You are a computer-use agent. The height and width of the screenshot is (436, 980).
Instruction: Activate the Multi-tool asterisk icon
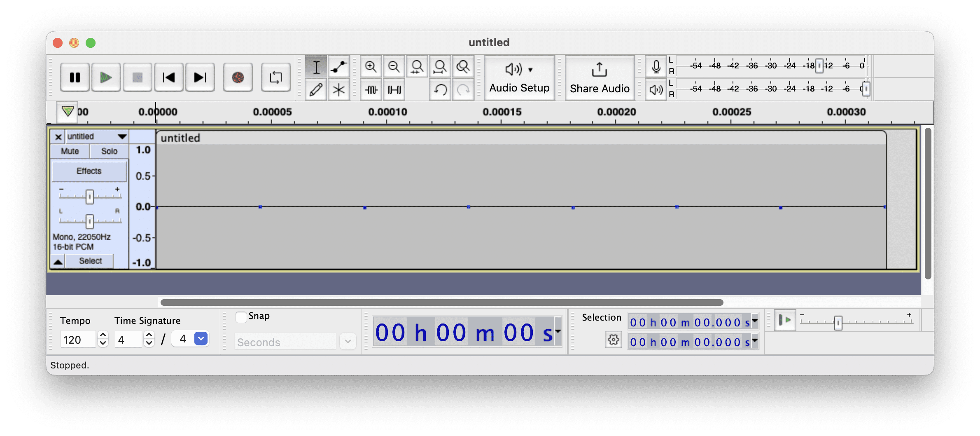pyautogui.click(x=339, y=89)
